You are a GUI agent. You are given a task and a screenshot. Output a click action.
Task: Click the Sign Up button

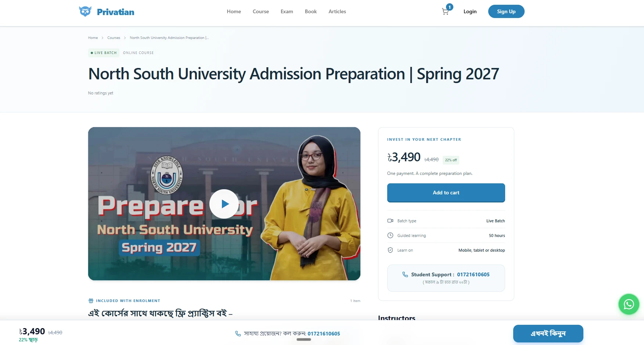coord(506,11)
